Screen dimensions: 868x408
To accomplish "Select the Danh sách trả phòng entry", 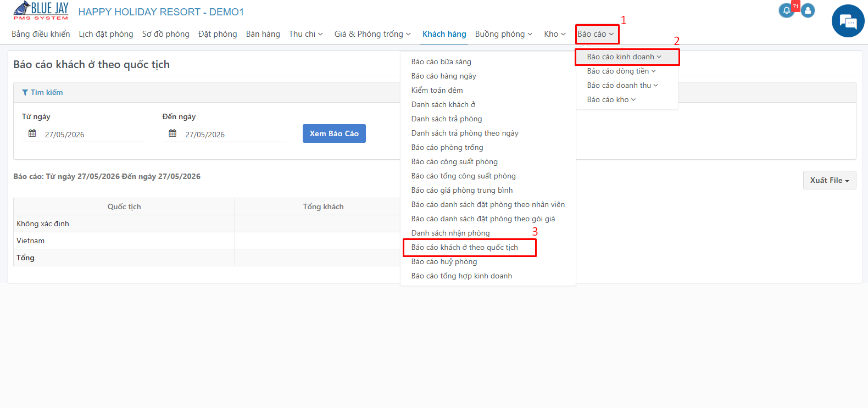I will [x=447, y=119].
